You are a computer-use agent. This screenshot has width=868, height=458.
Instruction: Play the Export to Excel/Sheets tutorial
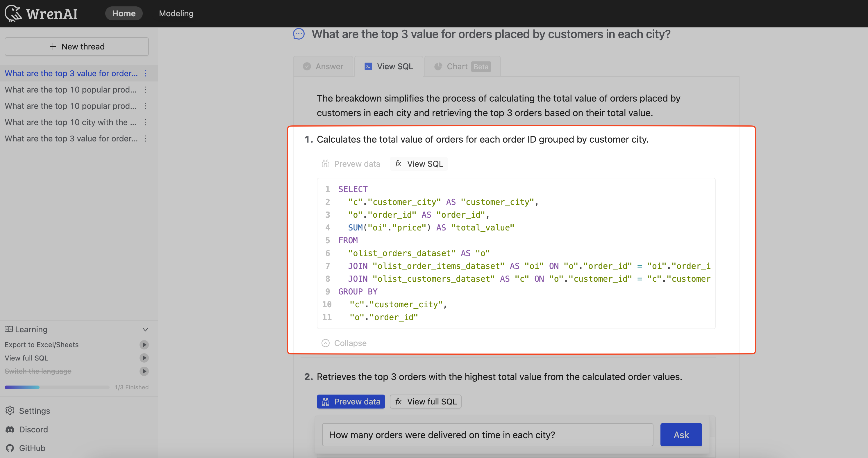tap(144, 345)
